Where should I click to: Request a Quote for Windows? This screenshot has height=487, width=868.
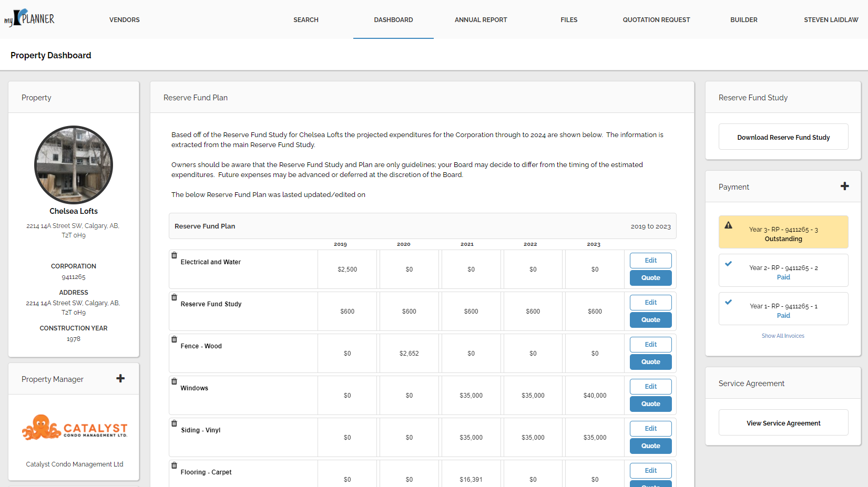[650, 404]
